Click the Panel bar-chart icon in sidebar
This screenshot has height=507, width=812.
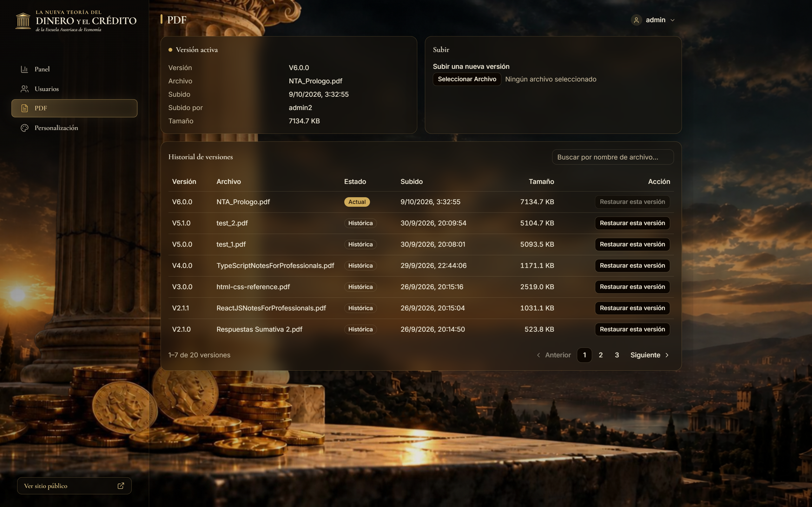(x=24, y=69)
